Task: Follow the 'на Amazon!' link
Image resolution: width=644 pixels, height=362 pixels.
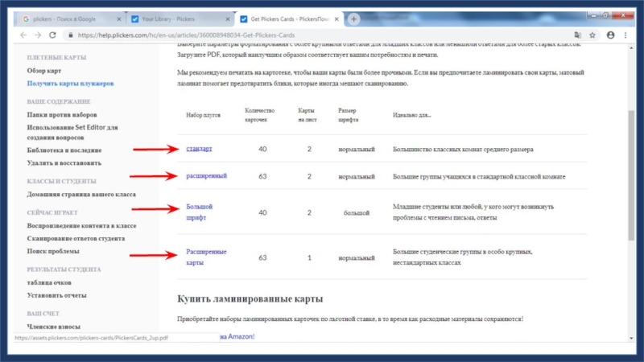Action: pos(237,336)
